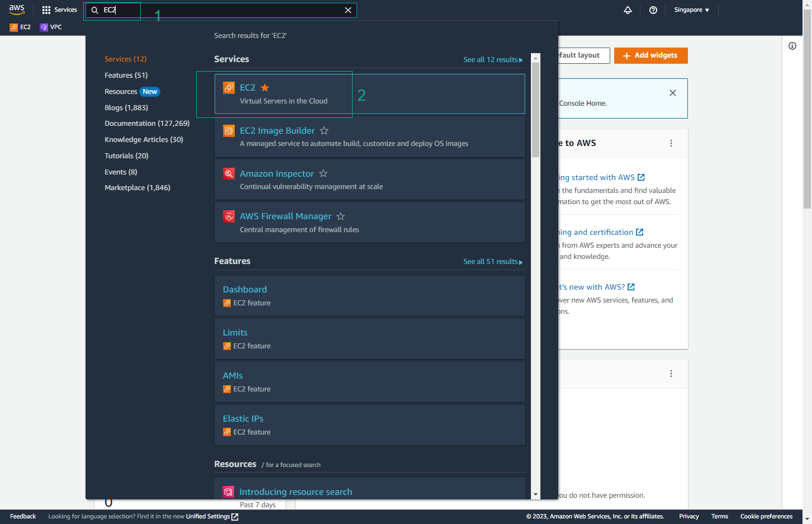This screenshot has width=812, height=524.
Task: Open the info panel circle icon
Action: pyautogui.click(x=792, y=46)
